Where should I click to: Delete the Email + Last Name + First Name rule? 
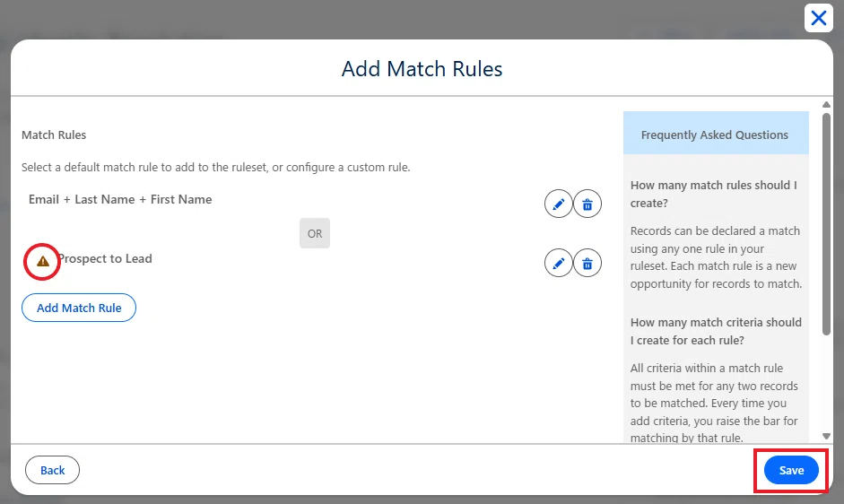click(587, 204)
